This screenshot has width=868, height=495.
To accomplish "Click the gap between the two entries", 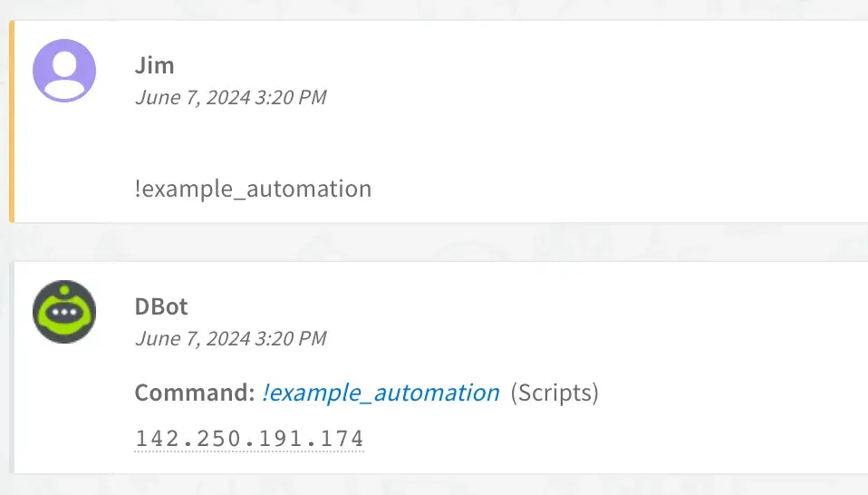I will tap(434, 242).
